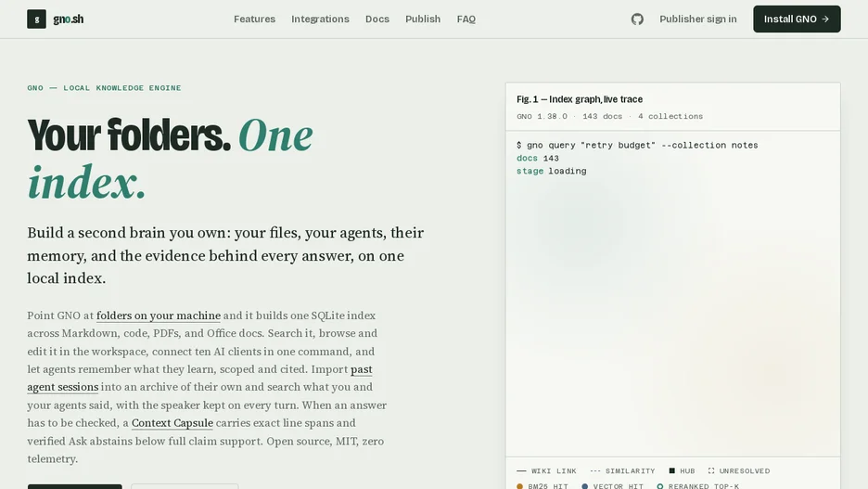This screenshot has height=489, width=868.
Task: Click Publisher sign in link
Action: [x=697, y=19]
